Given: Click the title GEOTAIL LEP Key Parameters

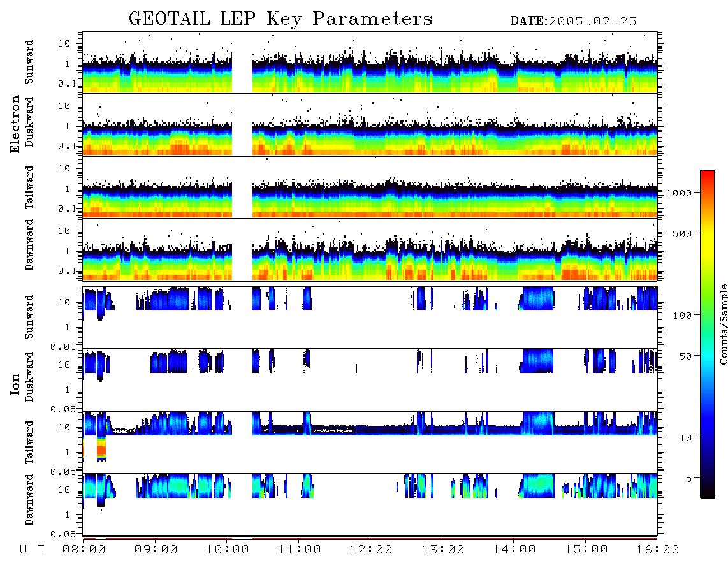Looking at the screenshot, I should pos(280,19).
